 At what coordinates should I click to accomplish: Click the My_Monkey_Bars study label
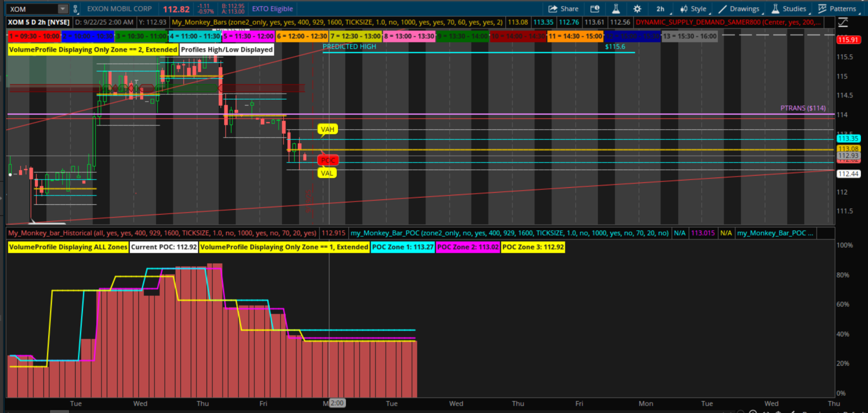click(337, 22)
